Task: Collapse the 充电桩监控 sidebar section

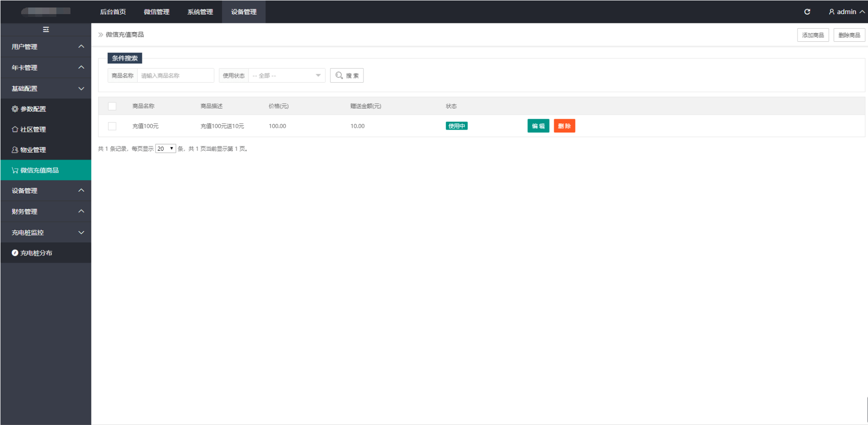Action: [x=46, y=232]
